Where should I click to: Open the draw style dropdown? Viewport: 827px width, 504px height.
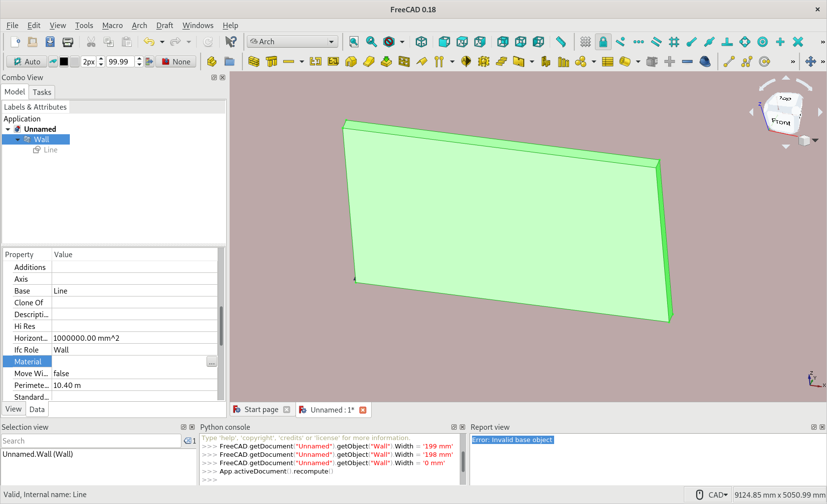(x=402, y=42)
